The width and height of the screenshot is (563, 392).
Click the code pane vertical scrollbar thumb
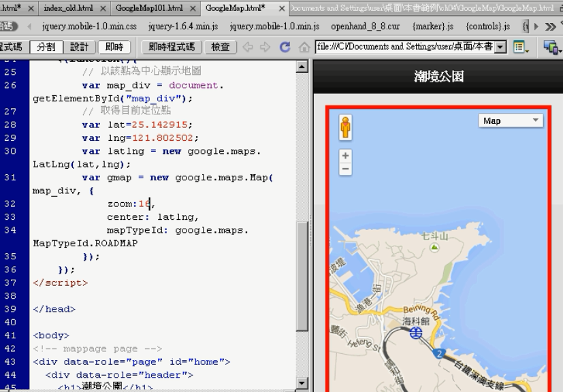tap(302, 276)
